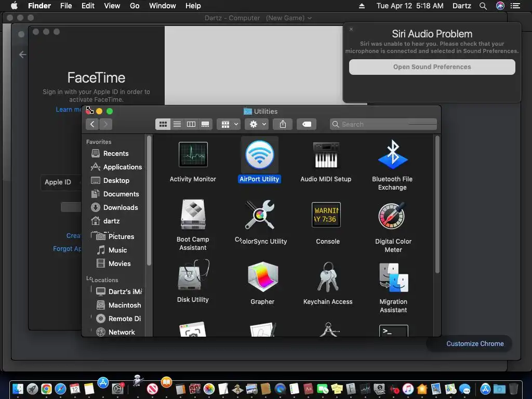
Task: Open Notification Center from menu bar
Action: (515, 6)
